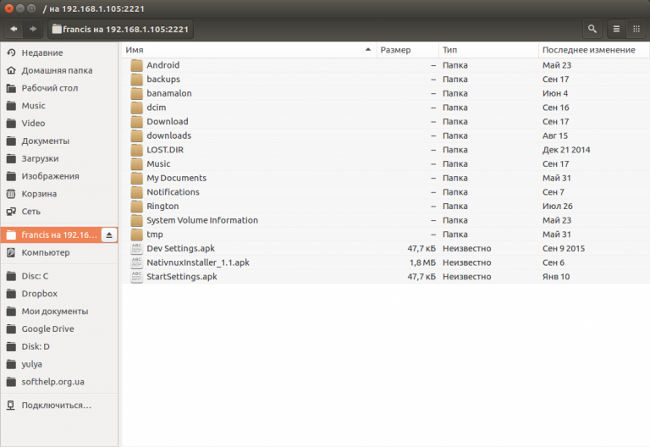Screen dimensions: 650x447
Task: Click the Июл 26 date cell
Action: (557, 206)
